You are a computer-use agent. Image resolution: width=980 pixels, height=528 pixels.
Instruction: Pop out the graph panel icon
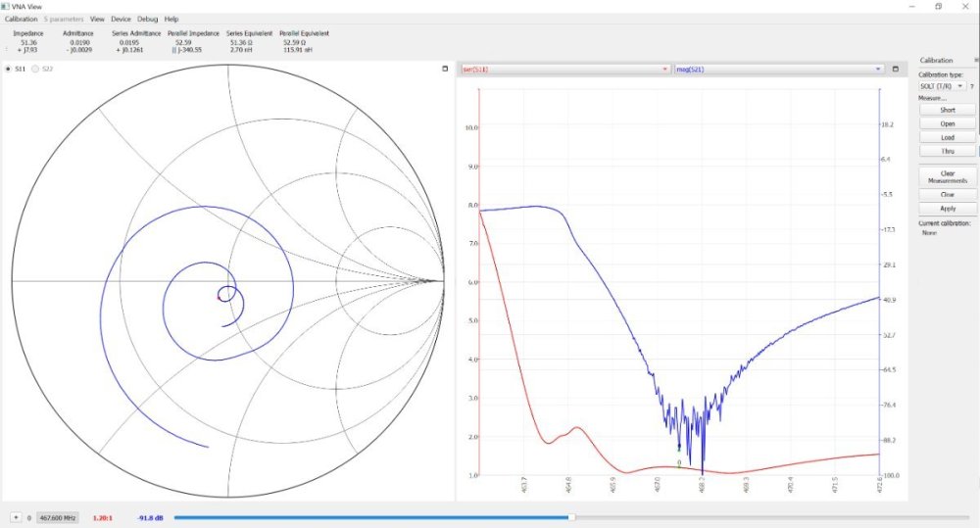[894, 70]
